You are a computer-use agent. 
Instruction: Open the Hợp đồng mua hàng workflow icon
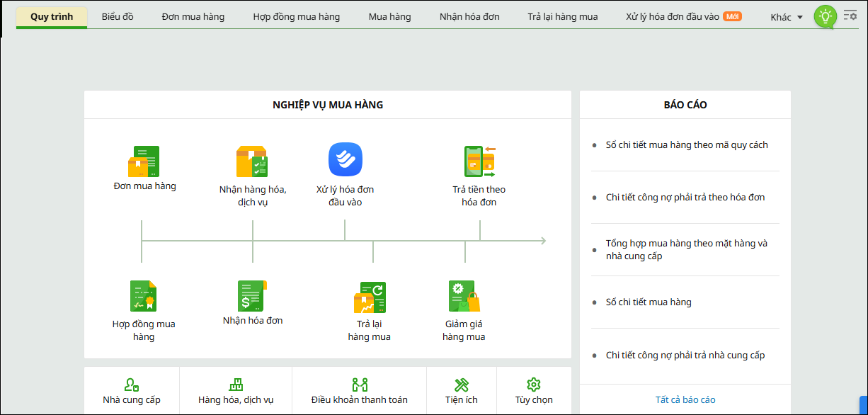click(144, 296)
